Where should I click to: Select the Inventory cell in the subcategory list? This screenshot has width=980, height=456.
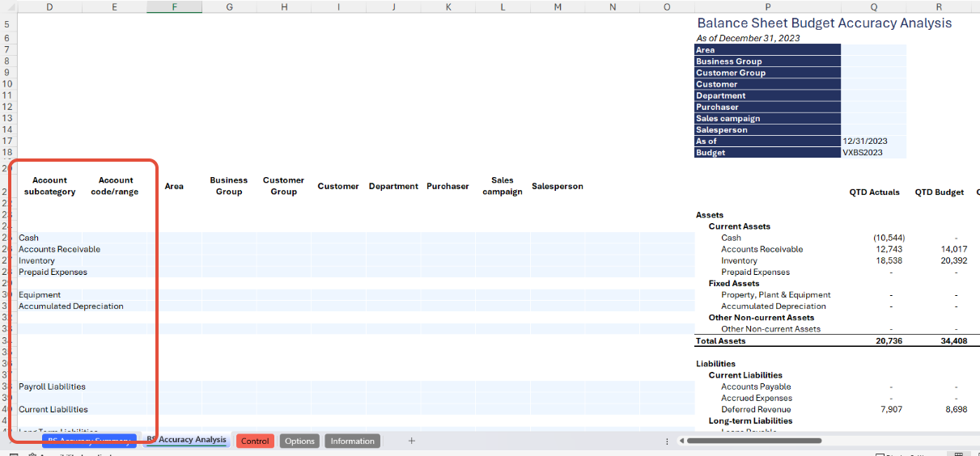click(50, 260)
